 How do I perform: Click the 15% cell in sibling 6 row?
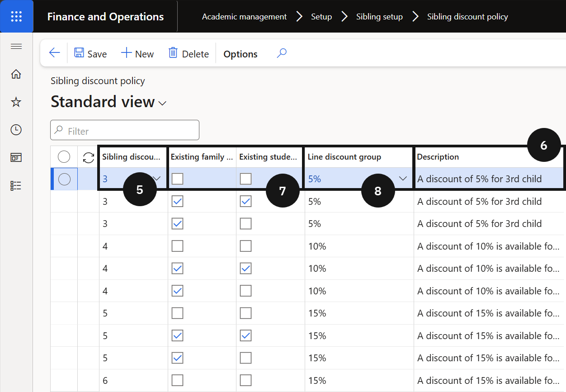tap(359, 380)
